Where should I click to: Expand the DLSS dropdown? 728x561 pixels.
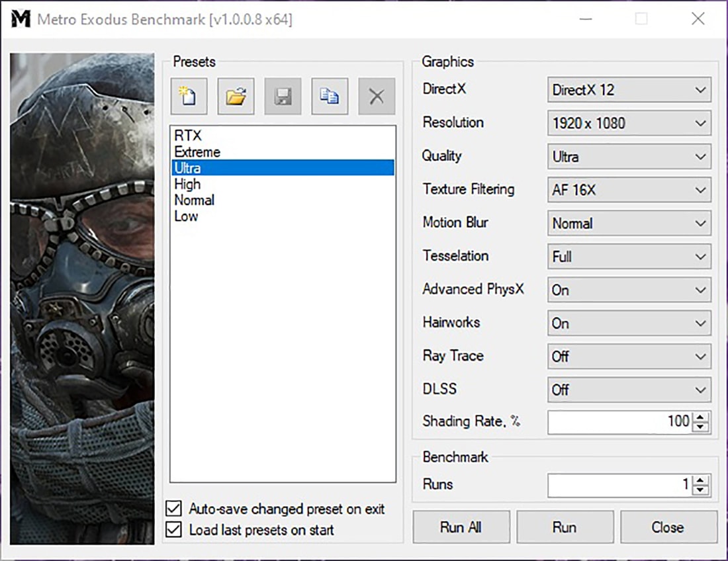pos(629,390)
